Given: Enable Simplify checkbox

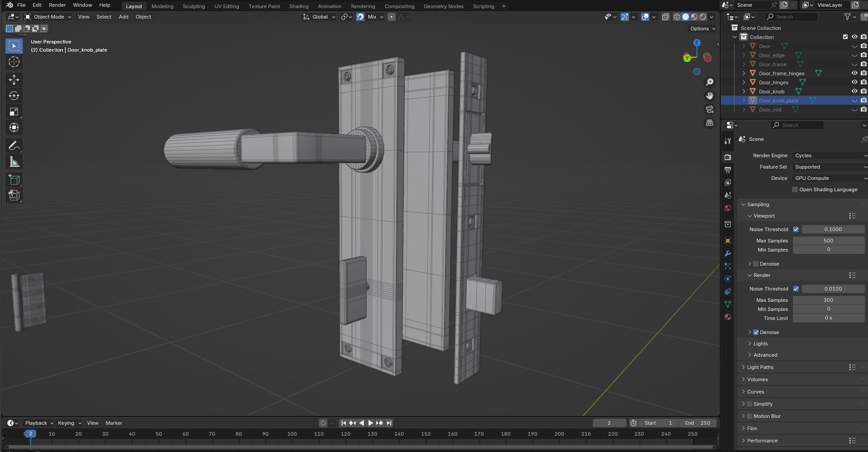Looking at the screenshot, I should click(x=750, y=404).
